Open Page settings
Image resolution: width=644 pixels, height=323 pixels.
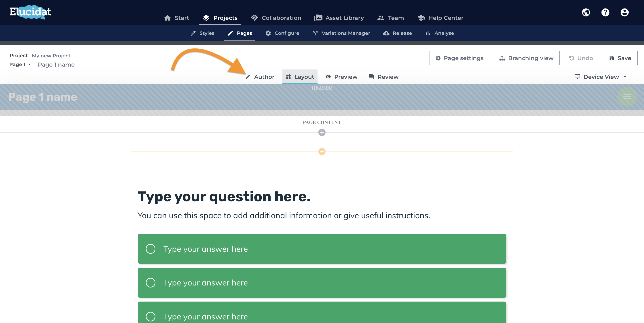point(459,58)
